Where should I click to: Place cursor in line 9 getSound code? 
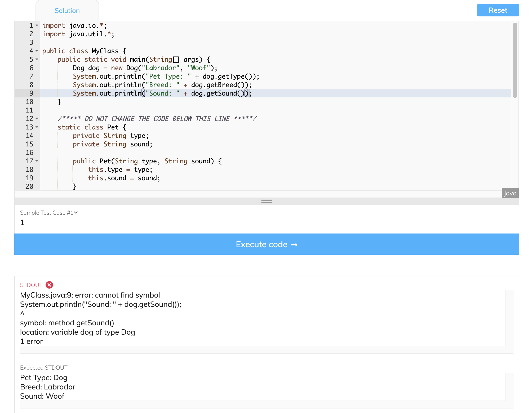221,93
